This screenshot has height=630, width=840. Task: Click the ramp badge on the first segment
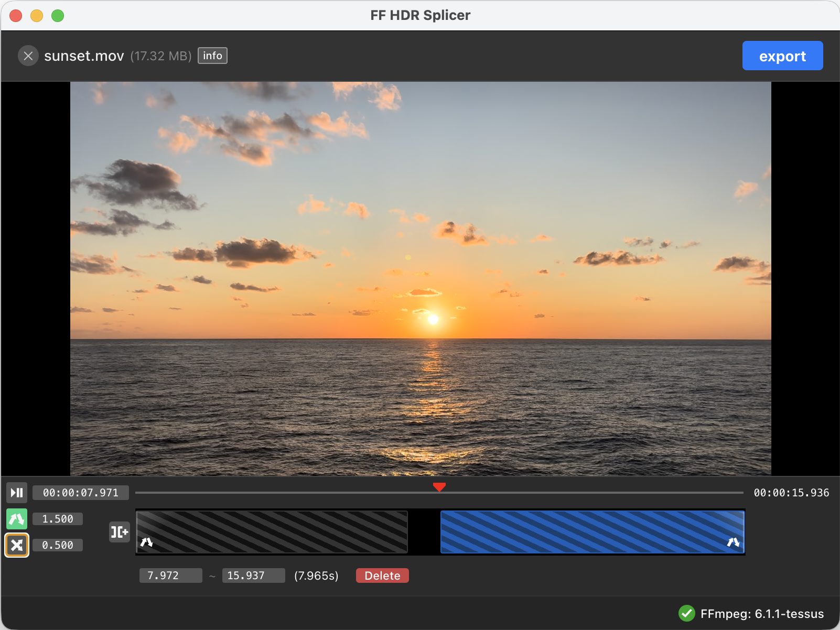[x=147, y=544]
